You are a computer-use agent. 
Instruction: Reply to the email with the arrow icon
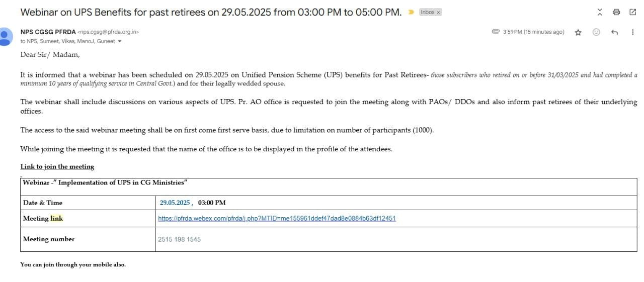tap(614, 32)
